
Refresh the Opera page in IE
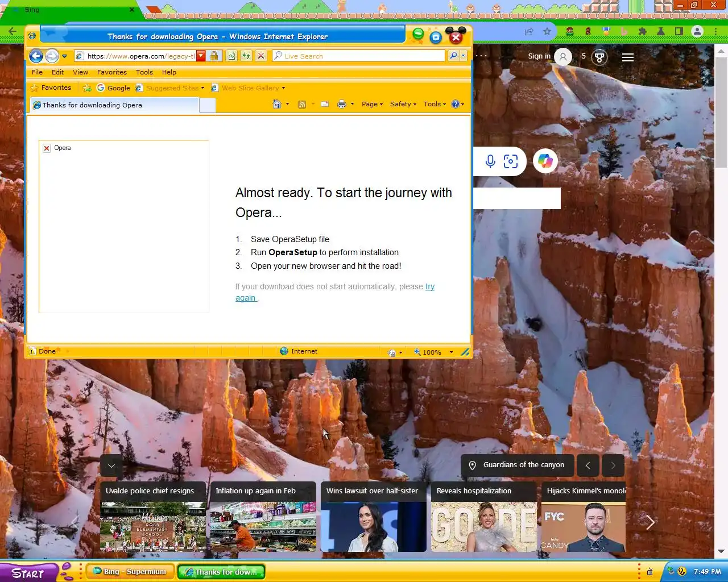tap(246, 56)
